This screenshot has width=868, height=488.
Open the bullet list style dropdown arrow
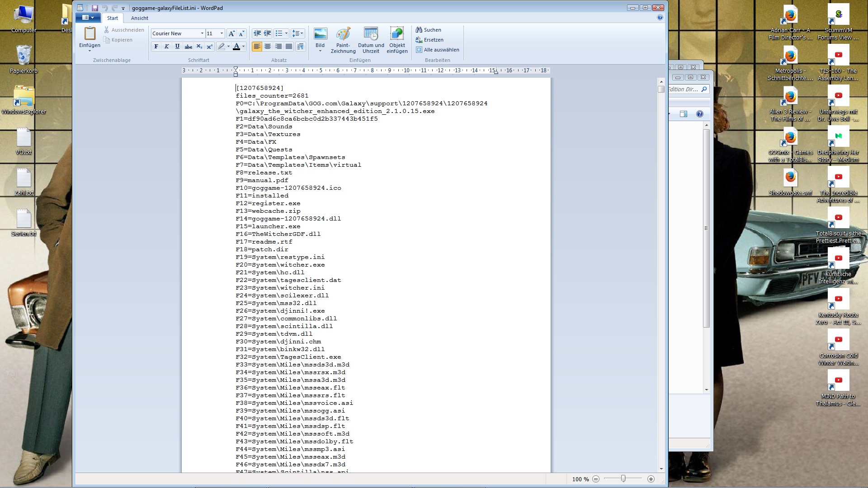pos(286,33)
